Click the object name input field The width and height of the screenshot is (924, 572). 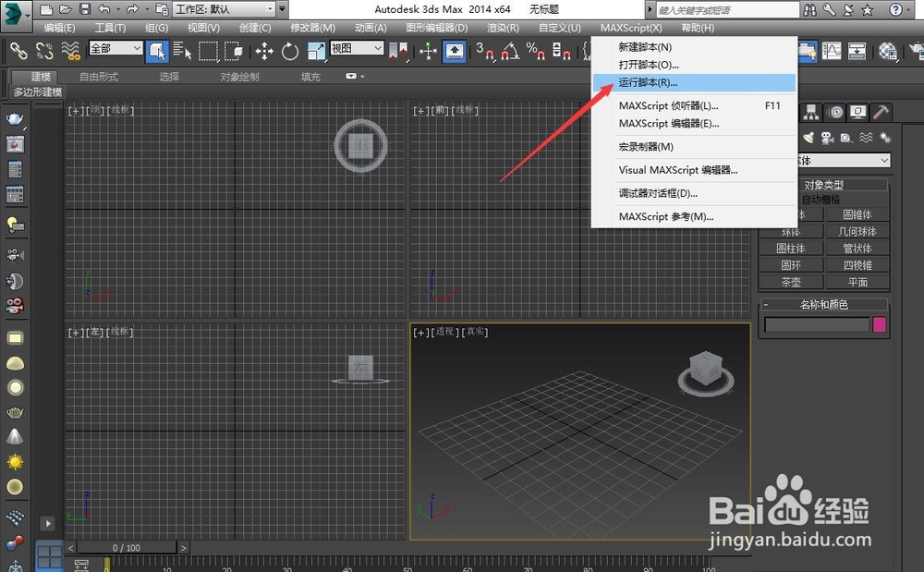pos(817,324)
